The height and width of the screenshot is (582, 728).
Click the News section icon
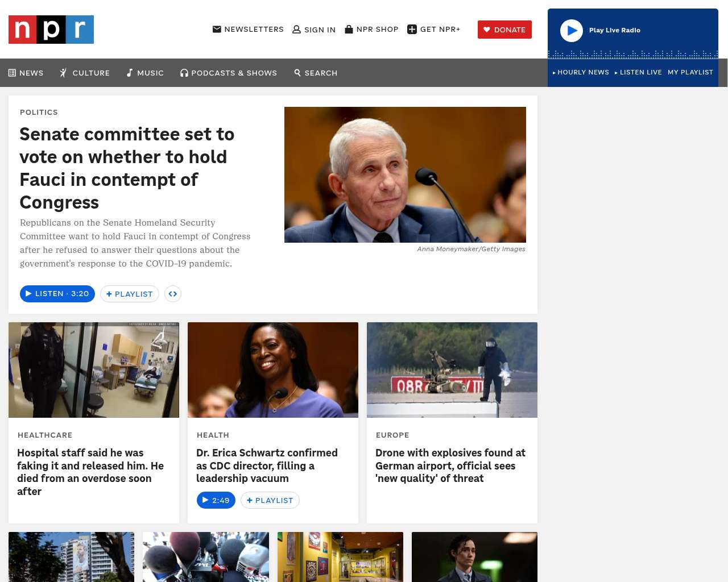[12, 73]
